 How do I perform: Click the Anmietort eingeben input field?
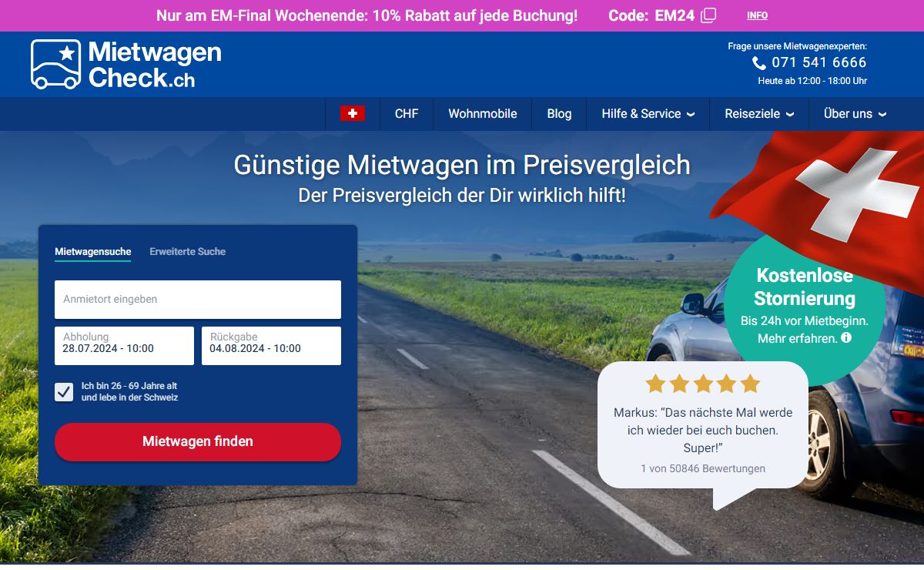[198, 300]
